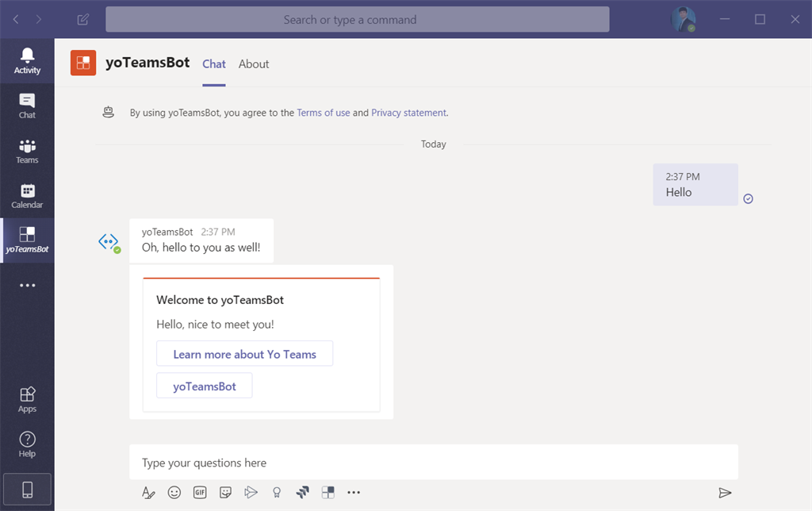Open Chat from the left sidebar
The height and width of the screenshot is (511, 812).
click(x=27, y=105)
